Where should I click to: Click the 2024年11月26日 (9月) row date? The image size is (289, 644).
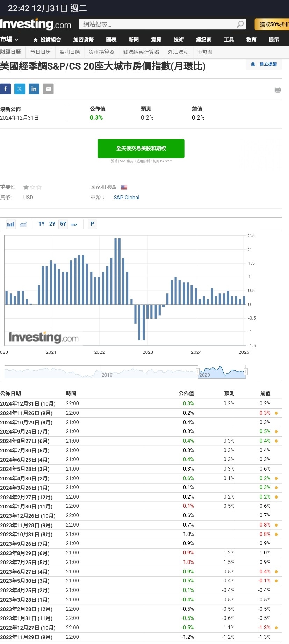26,413
